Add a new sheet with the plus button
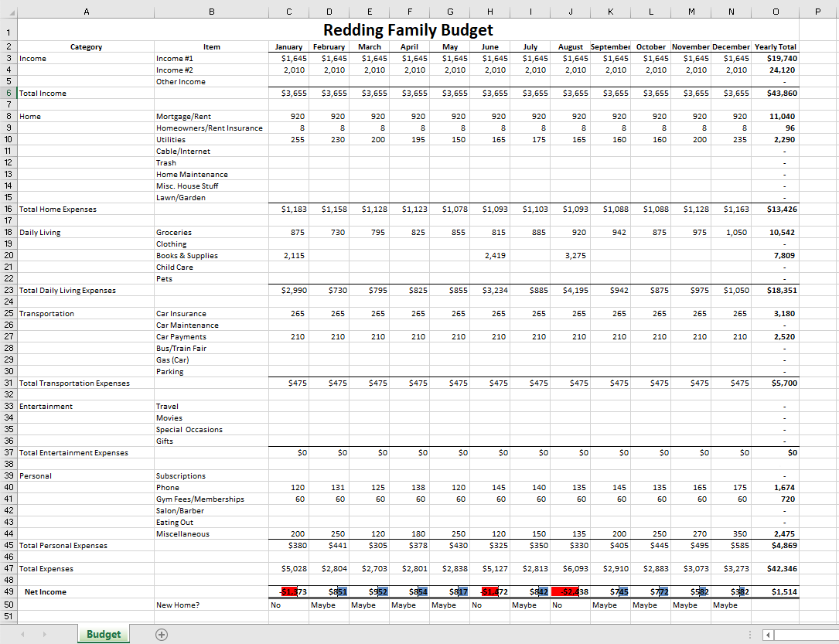The image size is (839, 644). [x=161, y=635]
